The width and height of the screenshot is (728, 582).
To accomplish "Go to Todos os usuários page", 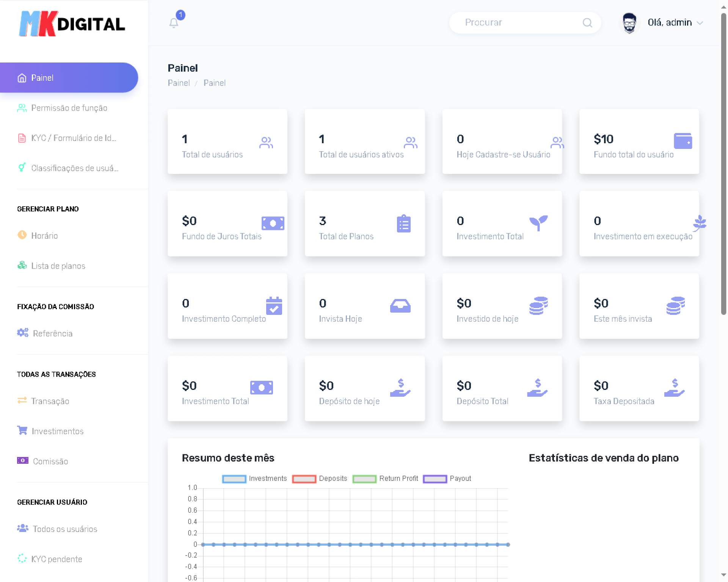I will click(65, 529).
